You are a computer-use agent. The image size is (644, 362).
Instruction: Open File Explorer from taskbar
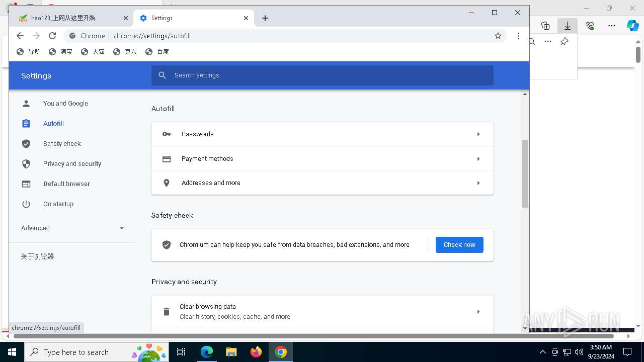coord(231,352)
